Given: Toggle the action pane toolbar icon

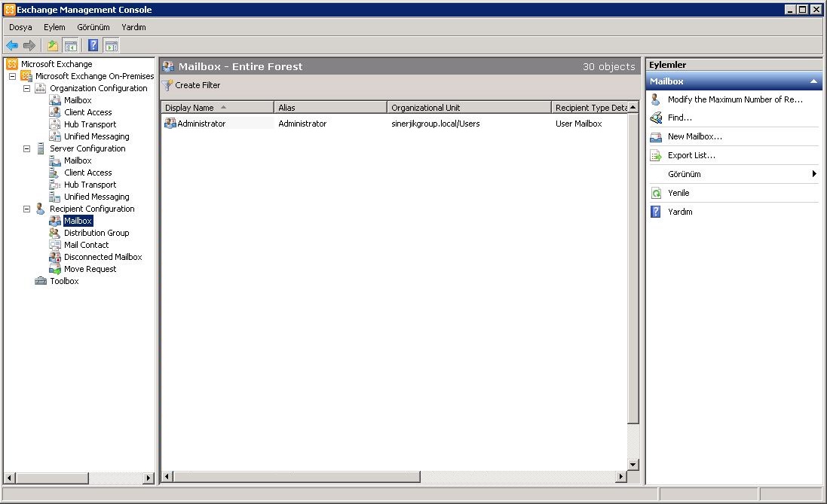Looking at the screenshot, I should (111, 46).
